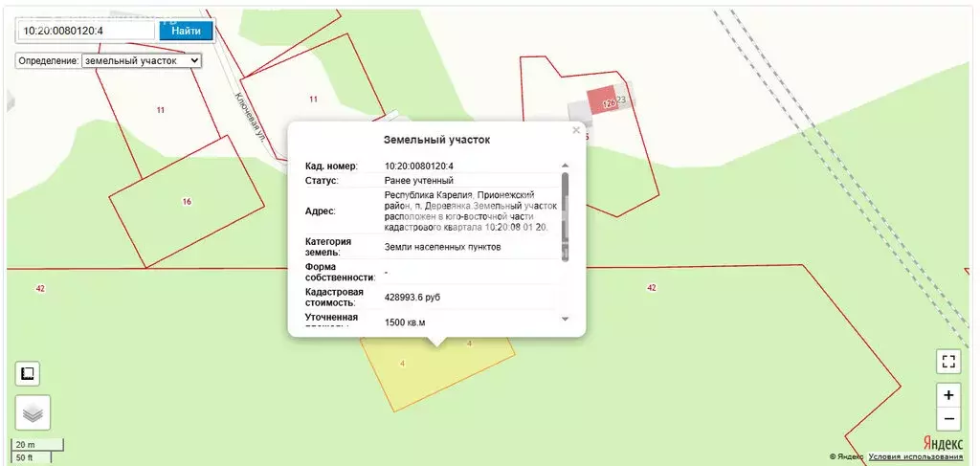Toggle fullscreen map mode
980x466 pixels.
coord(948,361)
